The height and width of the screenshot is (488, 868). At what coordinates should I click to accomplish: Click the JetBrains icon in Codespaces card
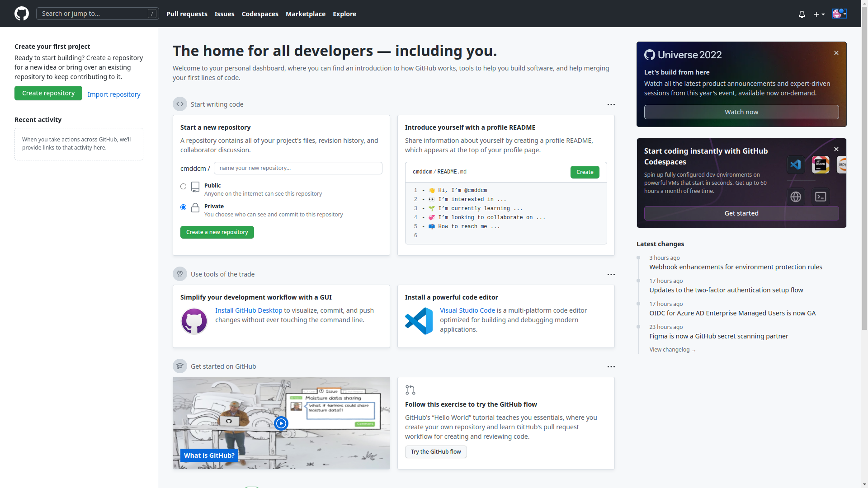(x=821, y=165)
